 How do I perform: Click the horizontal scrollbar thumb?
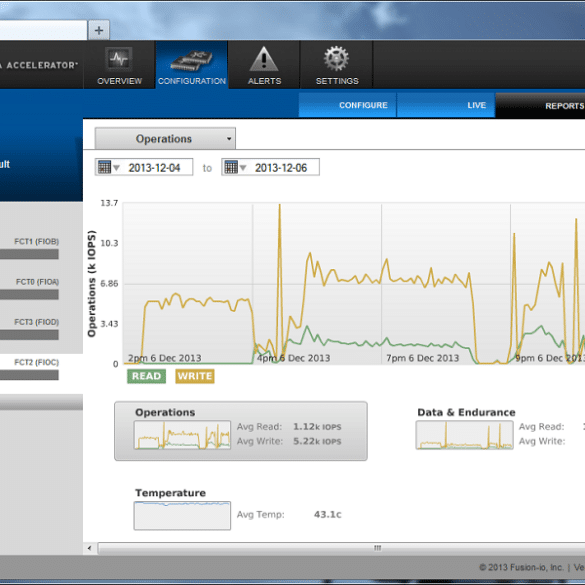341,548
